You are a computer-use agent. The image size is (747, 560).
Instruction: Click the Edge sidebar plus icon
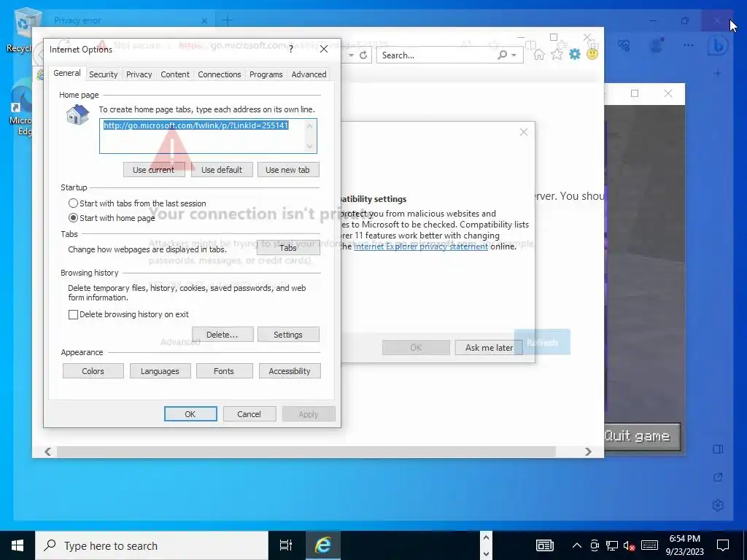(718, 74)
